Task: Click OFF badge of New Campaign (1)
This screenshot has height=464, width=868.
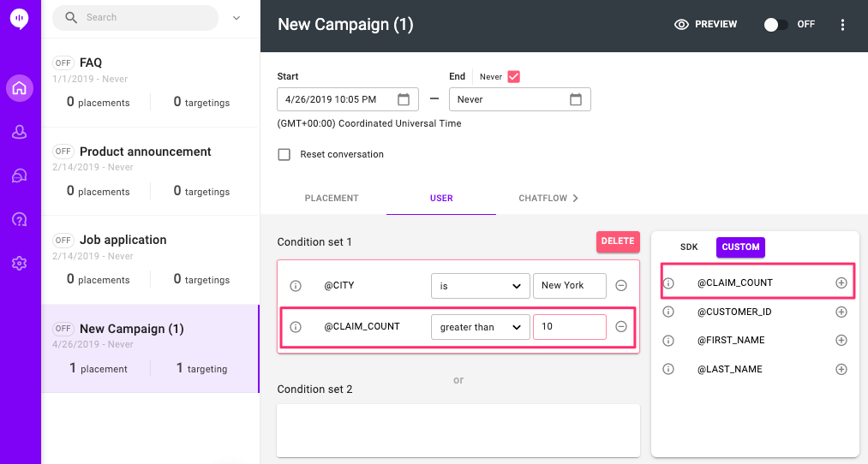Action: (63, 329)
